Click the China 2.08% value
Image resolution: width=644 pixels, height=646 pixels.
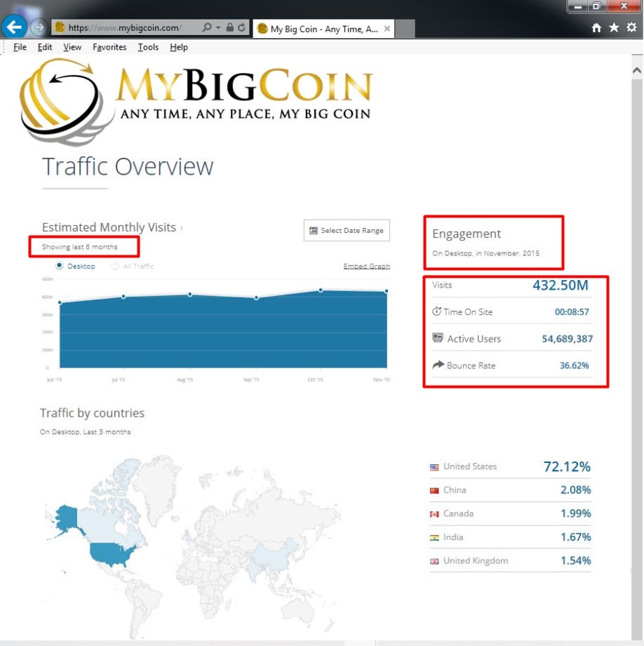point(576,490)
